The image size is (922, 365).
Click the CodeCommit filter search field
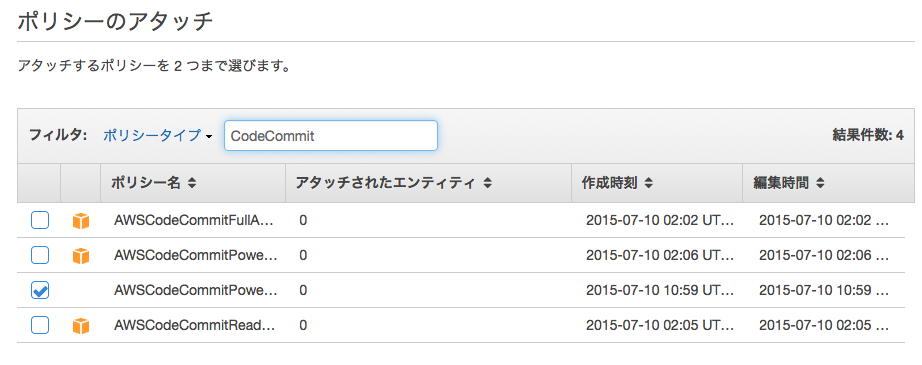tap(330, 136)
